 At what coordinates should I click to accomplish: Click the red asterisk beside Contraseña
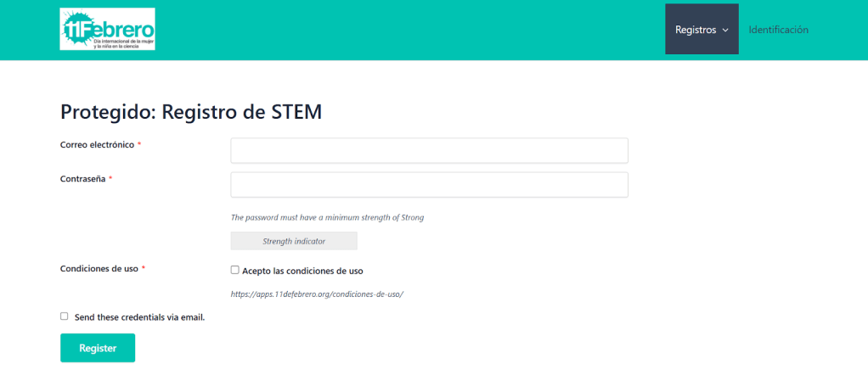click(x=110, y=179)
